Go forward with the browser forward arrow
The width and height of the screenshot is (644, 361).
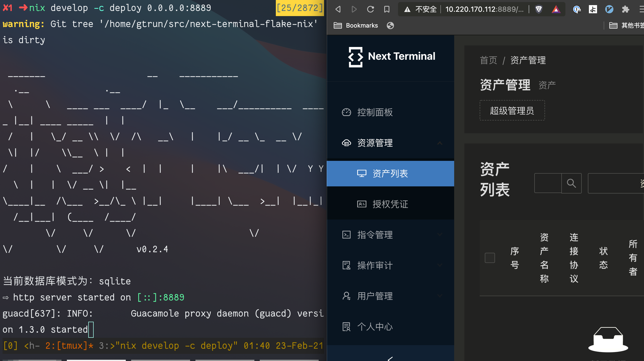tap(354, 9)
